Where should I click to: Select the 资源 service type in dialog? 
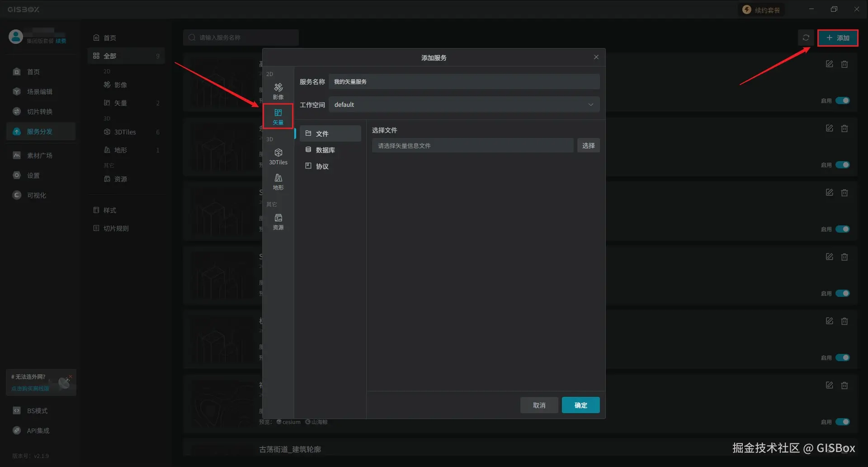(x=278, y=222)
